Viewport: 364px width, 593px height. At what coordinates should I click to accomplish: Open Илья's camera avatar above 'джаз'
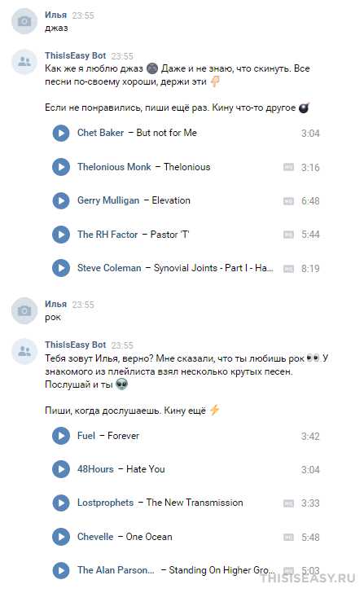[24, 21]
